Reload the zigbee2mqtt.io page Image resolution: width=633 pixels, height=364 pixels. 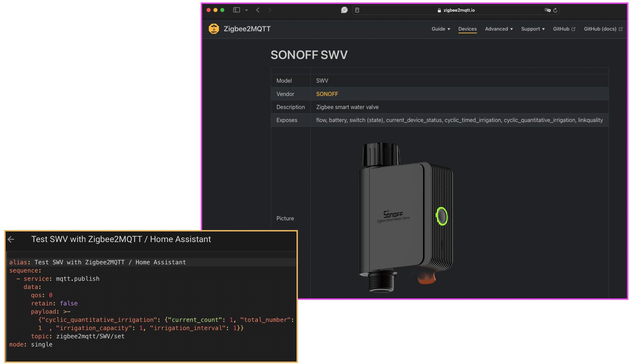(x=555, y=10)
